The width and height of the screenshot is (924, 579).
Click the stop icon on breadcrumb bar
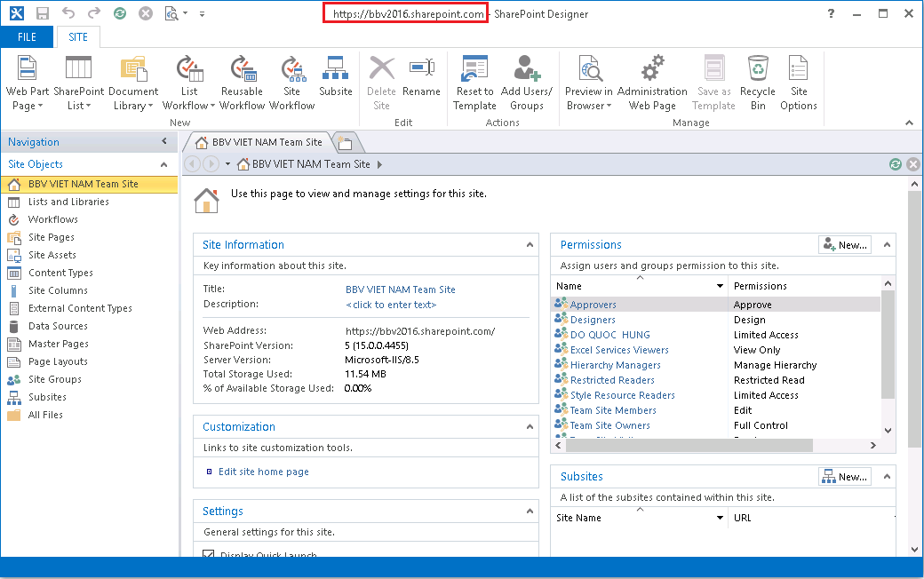click(912, 164)
